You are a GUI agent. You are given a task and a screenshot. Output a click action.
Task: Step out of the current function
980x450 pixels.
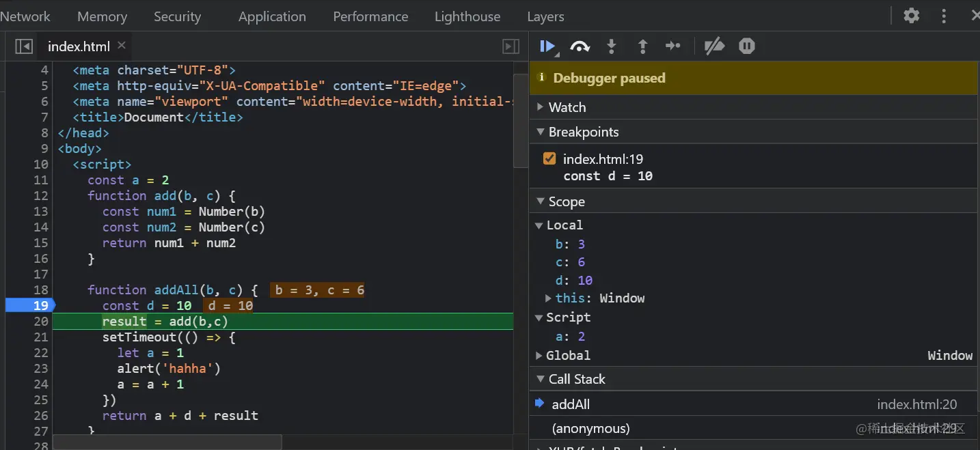click(642, 46)
